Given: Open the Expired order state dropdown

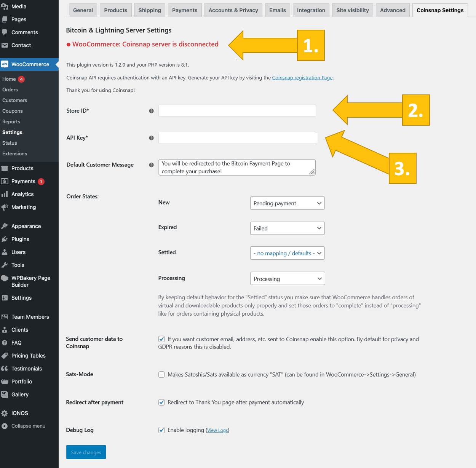Looking at the screenshot, I should (x=288, y=228).
